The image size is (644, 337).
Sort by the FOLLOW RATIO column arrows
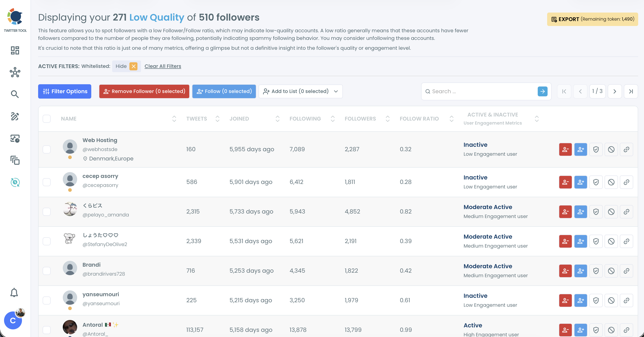pos(452,119)
